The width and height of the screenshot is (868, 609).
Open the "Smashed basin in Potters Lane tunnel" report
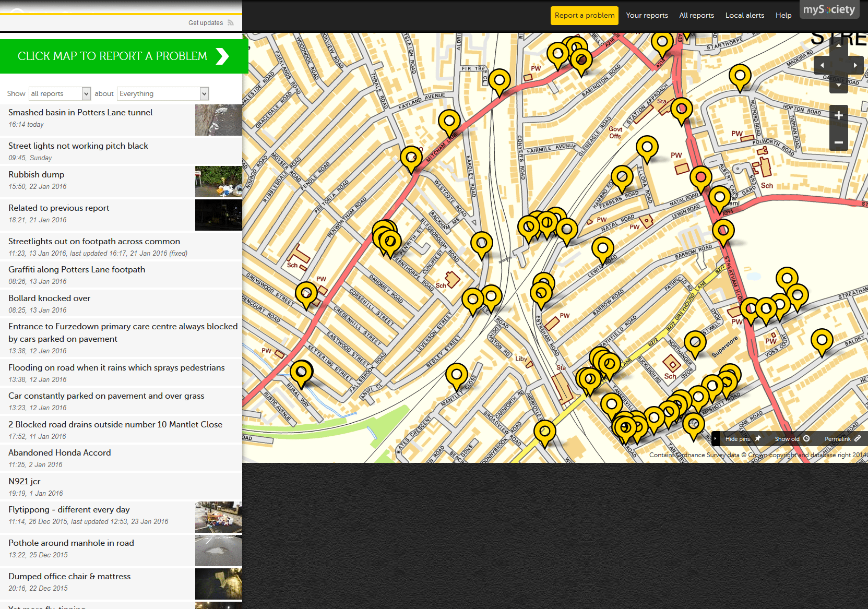[80, 112]
